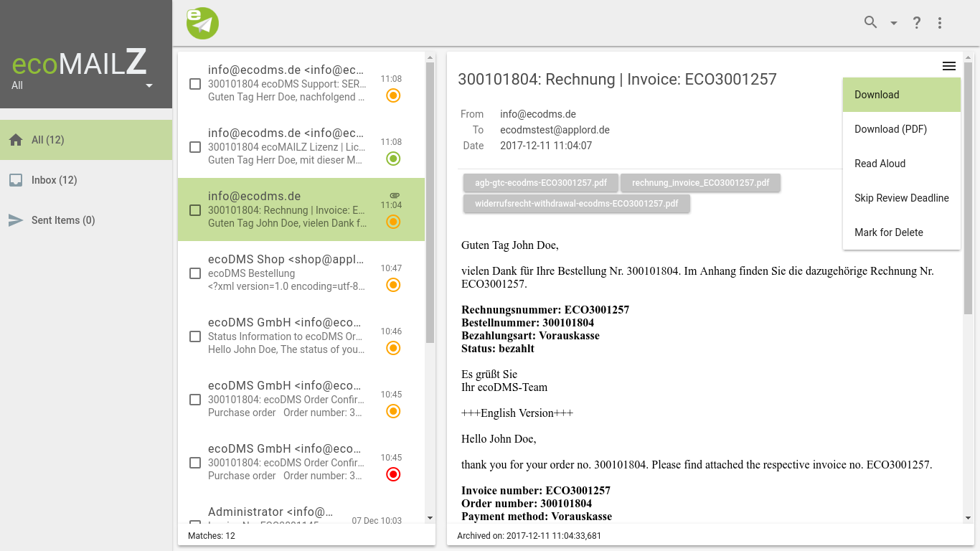Click green status icon of ecoMAILZ Lizenz email
980x551 pixels.
pos(393,159)
